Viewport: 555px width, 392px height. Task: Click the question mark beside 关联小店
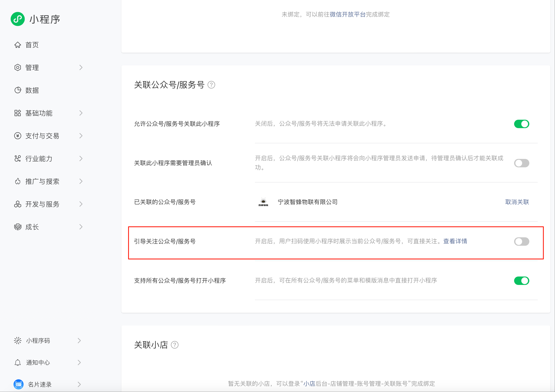tap(174, 345)
